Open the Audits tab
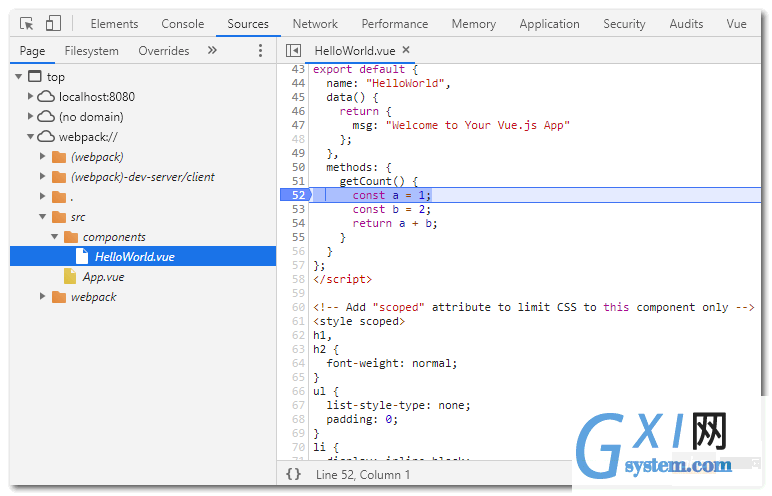Viewport: 772px width, 496px height. 686,24
